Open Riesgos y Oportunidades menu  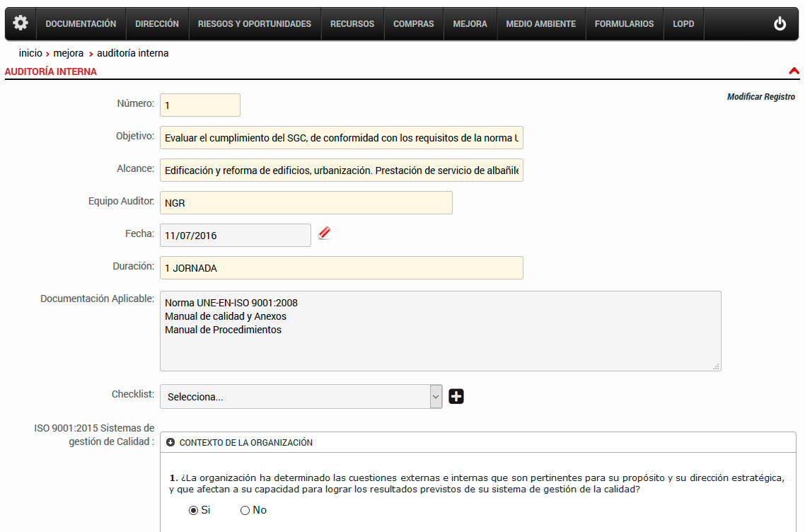coord(255,23)
